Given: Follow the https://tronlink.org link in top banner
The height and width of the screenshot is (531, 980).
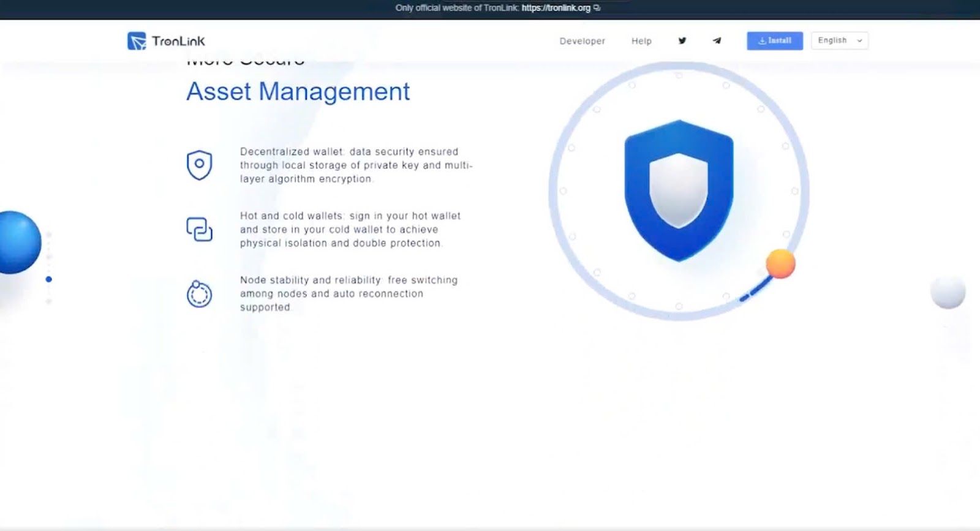Looking at the screenshot, I should [x=556, y=8].
